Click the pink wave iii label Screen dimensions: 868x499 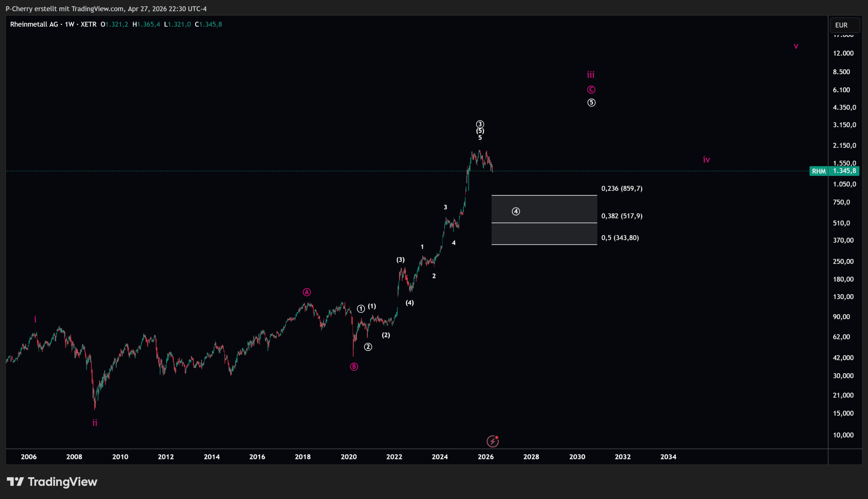(591, 75)
